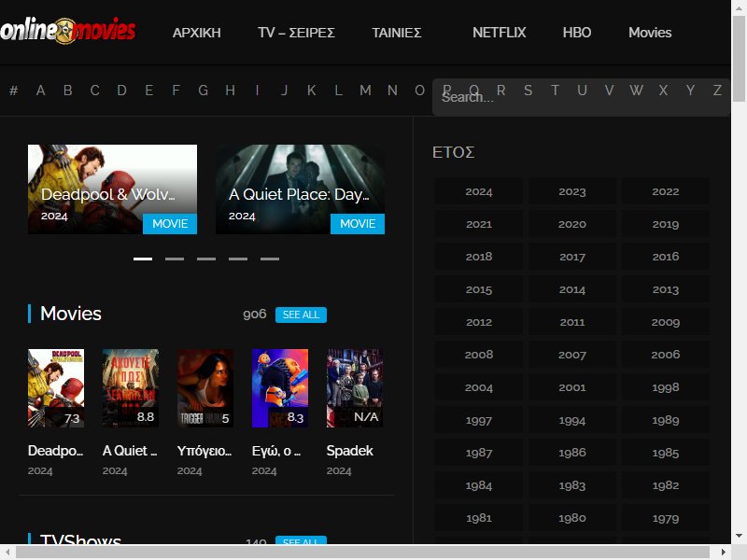
Task: Filter by year 2020
Action: [572, 224]
